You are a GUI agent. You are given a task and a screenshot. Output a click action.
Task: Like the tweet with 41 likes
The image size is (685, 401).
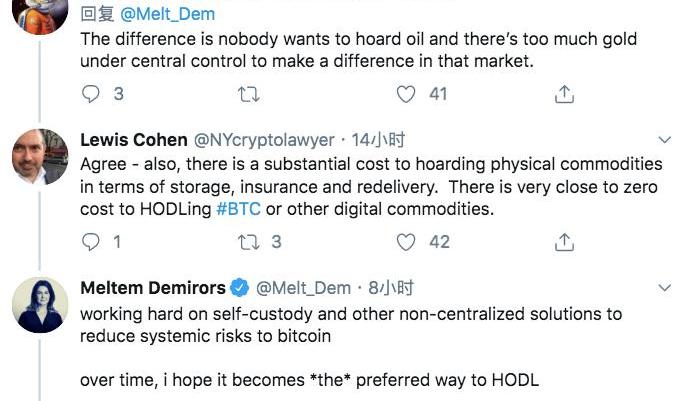tap(406, 94)
